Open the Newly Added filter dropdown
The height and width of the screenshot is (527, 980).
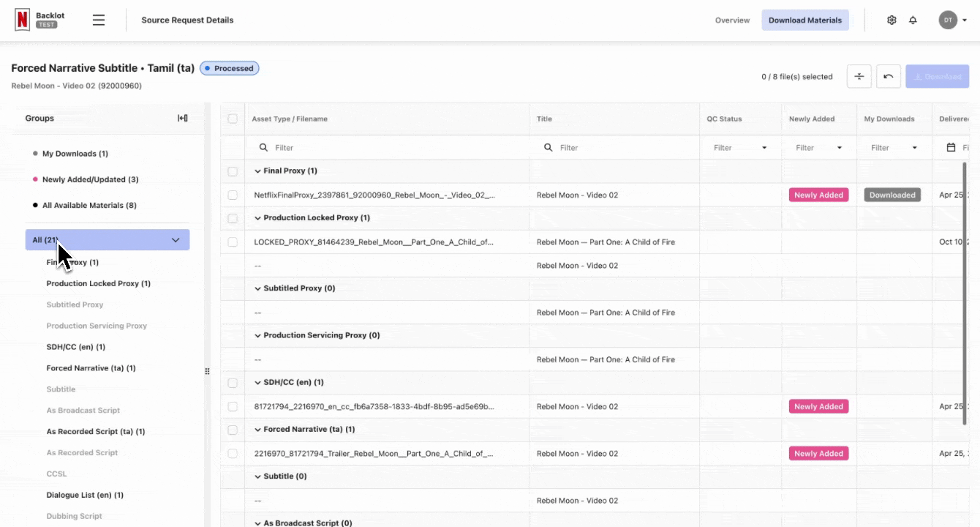(819, 148)
